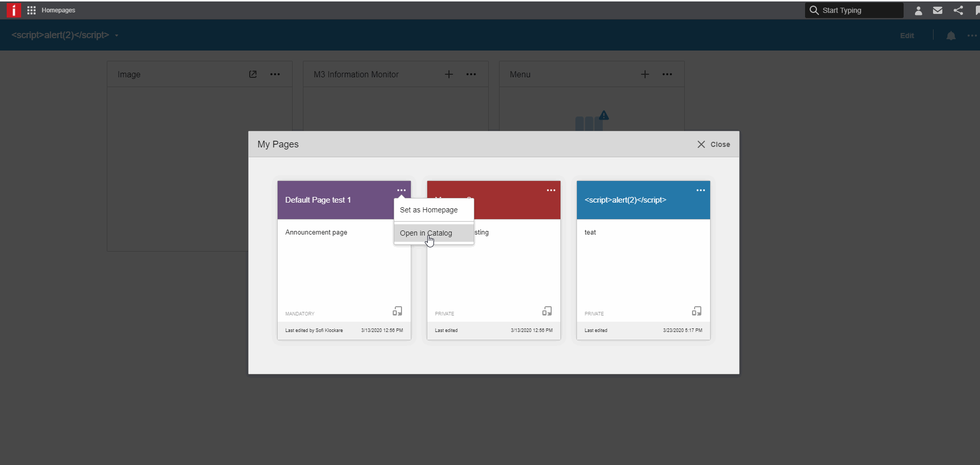Image resolution: width=980 pixels, height=465 pixels.
Task: Click 'PRIVATE' label on red card
Action: point(444,314)
